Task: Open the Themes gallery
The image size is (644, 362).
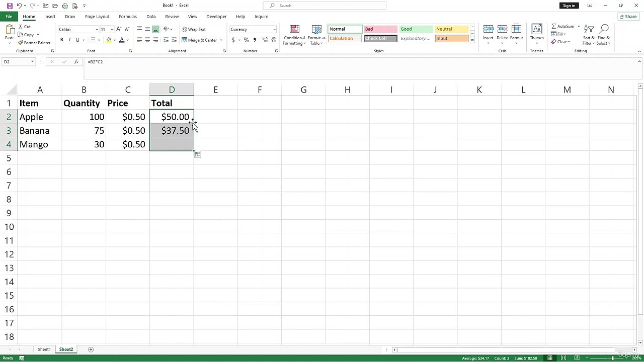Action: click(x=536, y=33)
